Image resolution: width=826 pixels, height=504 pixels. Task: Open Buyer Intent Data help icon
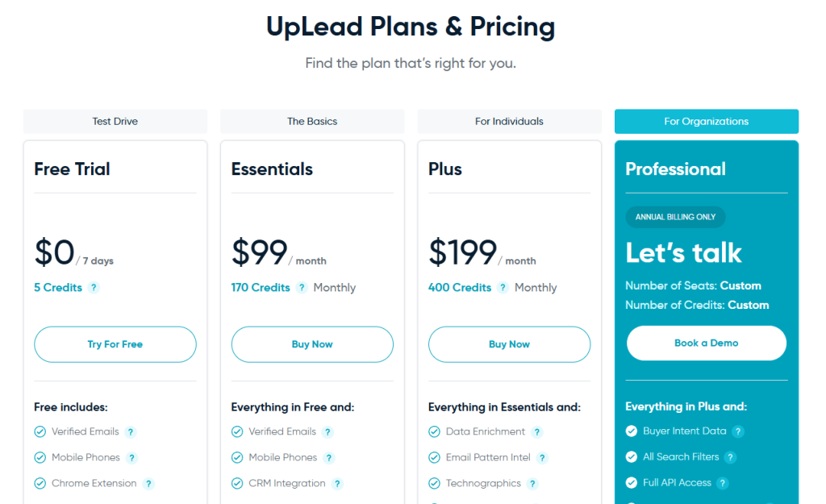pyautogui.click(x=738, y=431)
